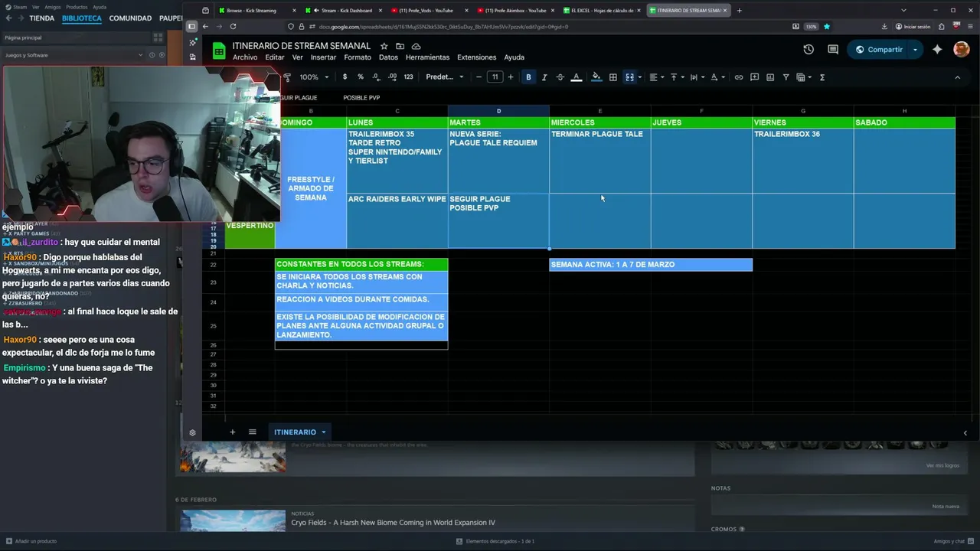Viewport: 980px width, 551px height.
Task: Open Cryo Fields news link in Steam
Action: point(393,523)
